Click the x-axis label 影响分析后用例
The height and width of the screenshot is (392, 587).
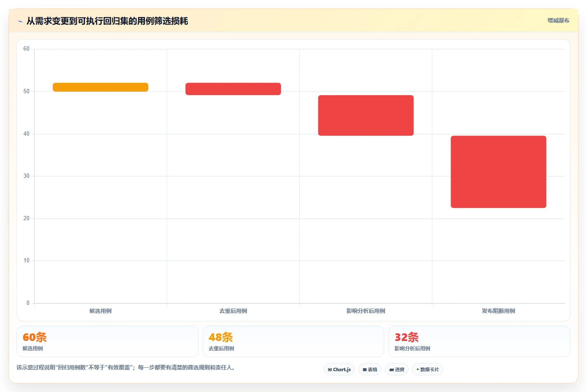(x=366, y=311)
